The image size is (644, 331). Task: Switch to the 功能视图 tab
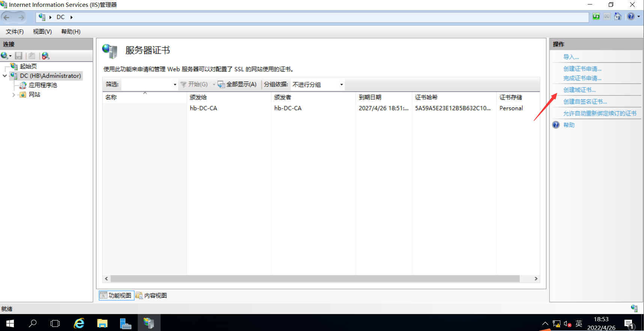116,295
